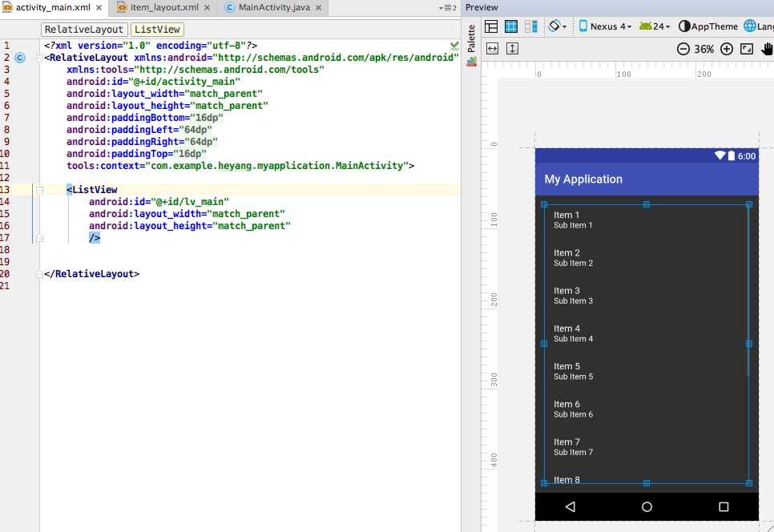Show hidden tabs list dropdown

tap(447, 8)
